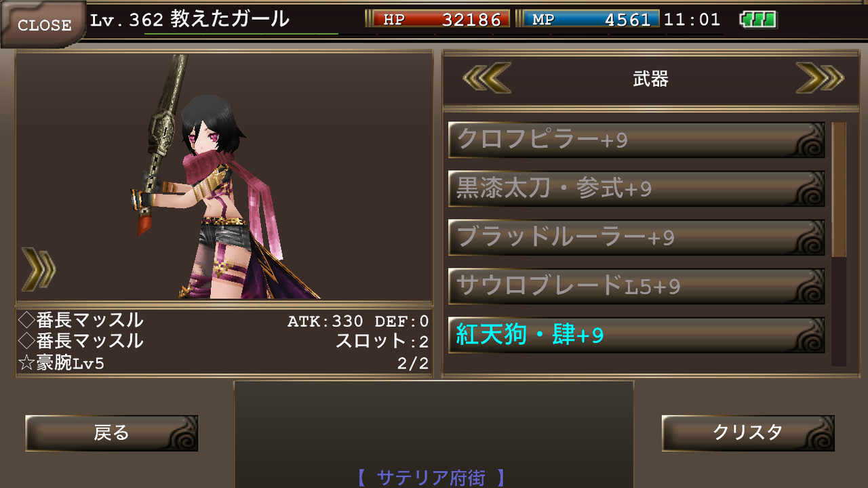Select the 黒漆太刀・参式+9 weapon

tap(636, 188)
